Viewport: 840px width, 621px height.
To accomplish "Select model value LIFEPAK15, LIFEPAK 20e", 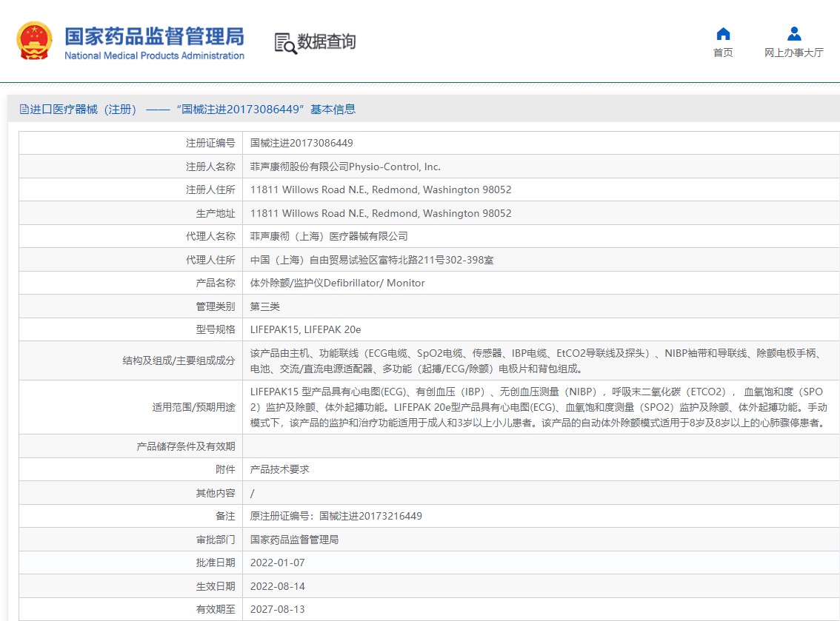I will tap(305, 329).
